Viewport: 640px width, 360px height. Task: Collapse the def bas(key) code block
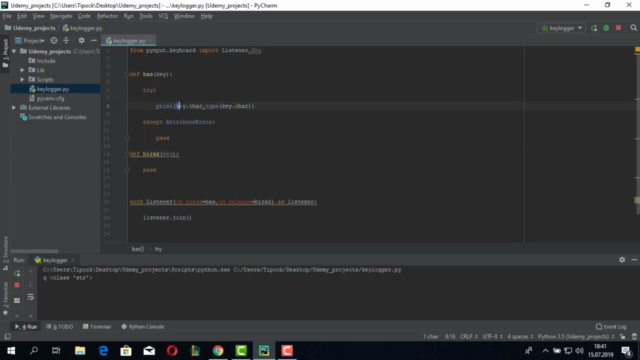tap(127, 74)
